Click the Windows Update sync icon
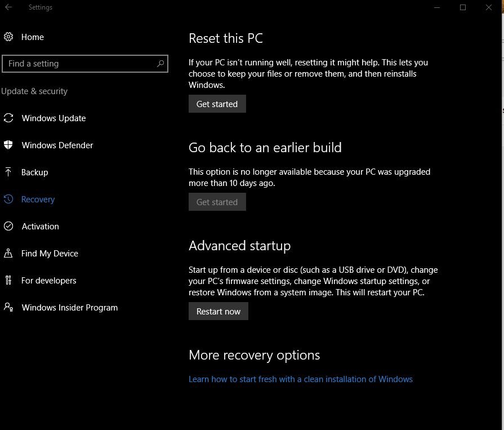Image resolution: width=504 pixels, height=430 pixels. coord(8,118)
